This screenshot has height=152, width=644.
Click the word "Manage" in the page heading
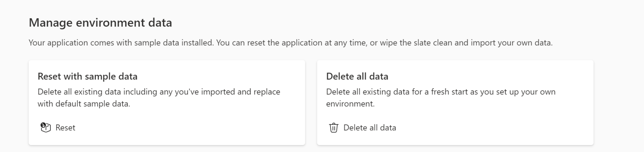50,23
